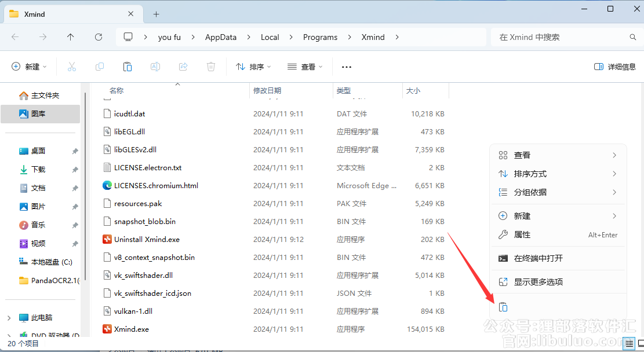Click the Xmind window tab
This screenshot has height=352, width=644.
tap(73, 14)
